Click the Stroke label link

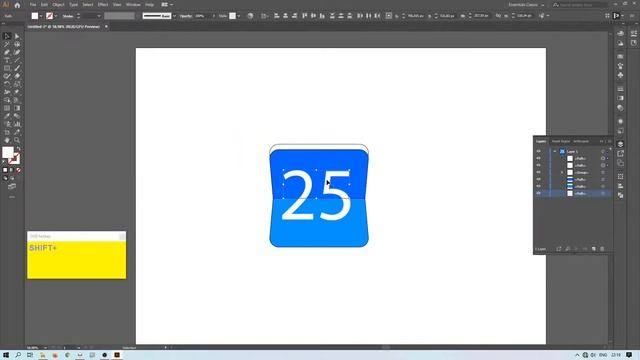click(x=68, y=16)
